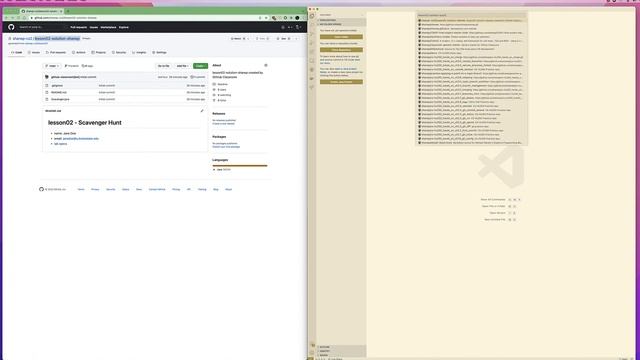Open a new browser tab
Image resolution: width=640 pixels, height=360 pixels.
point(68,11)
